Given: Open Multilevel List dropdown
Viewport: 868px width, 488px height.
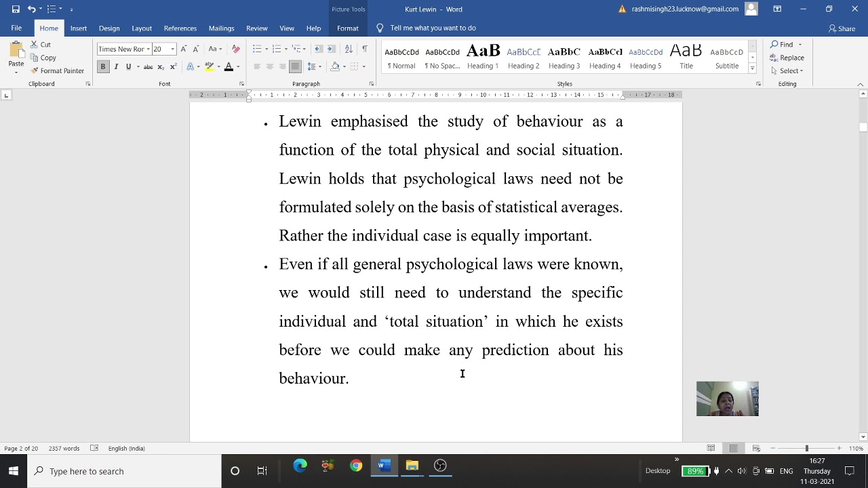Looking at the screenshot, I should [x=297, y=49].
